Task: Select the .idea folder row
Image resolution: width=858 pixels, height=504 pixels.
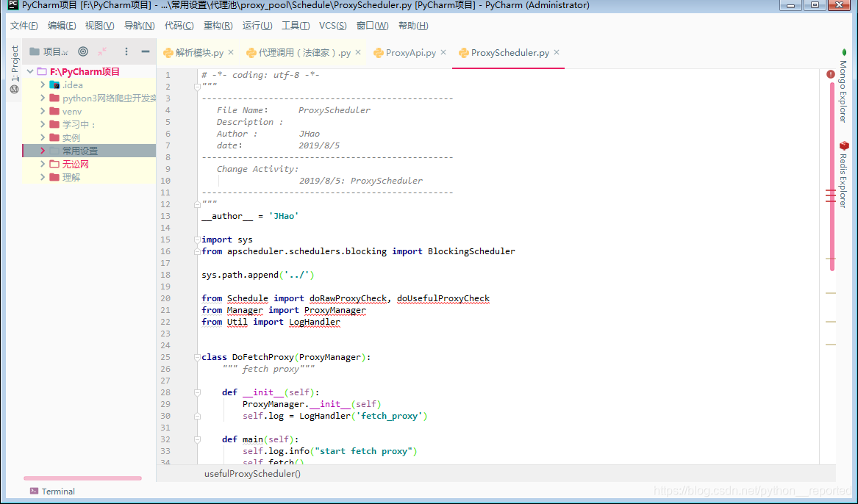Action: [89, 84]
